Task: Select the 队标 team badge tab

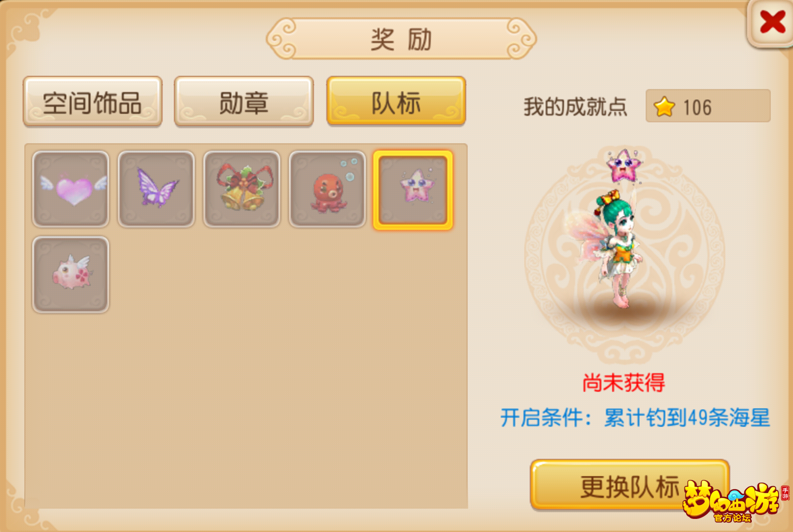Action: tap(396, 101)
